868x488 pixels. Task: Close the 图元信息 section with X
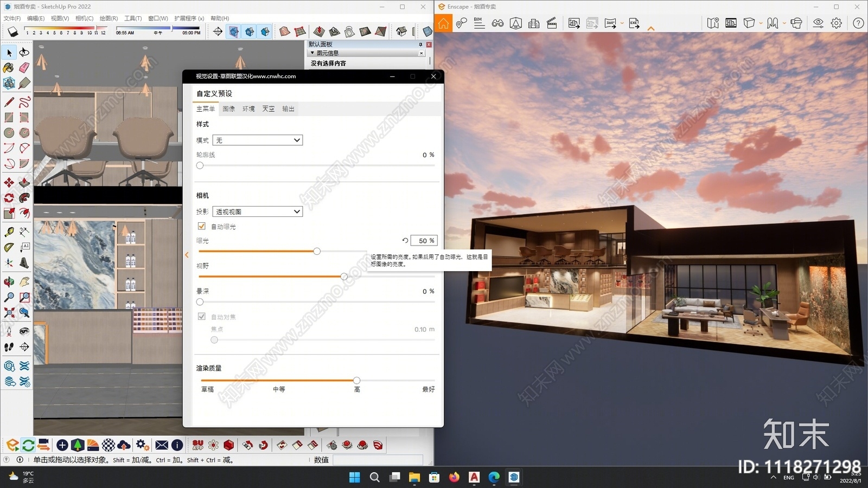(422, 53)
